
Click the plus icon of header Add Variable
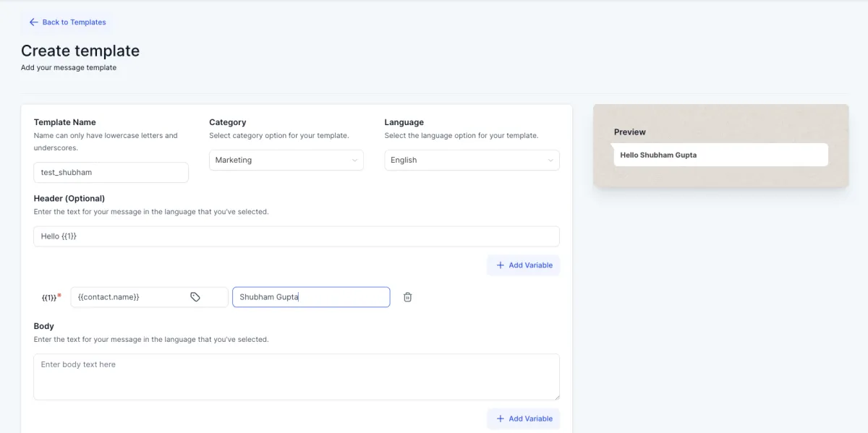[x=501, y=265]
